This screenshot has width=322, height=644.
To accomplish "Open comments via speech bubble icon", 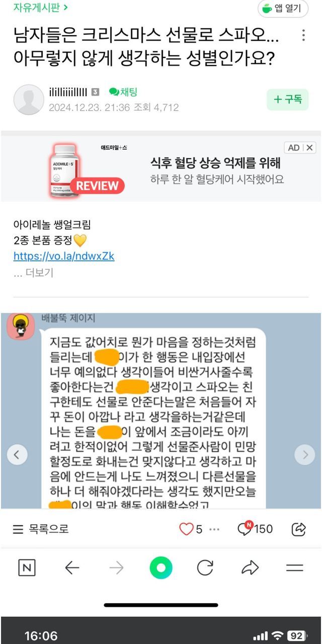I will coord(245,528).
